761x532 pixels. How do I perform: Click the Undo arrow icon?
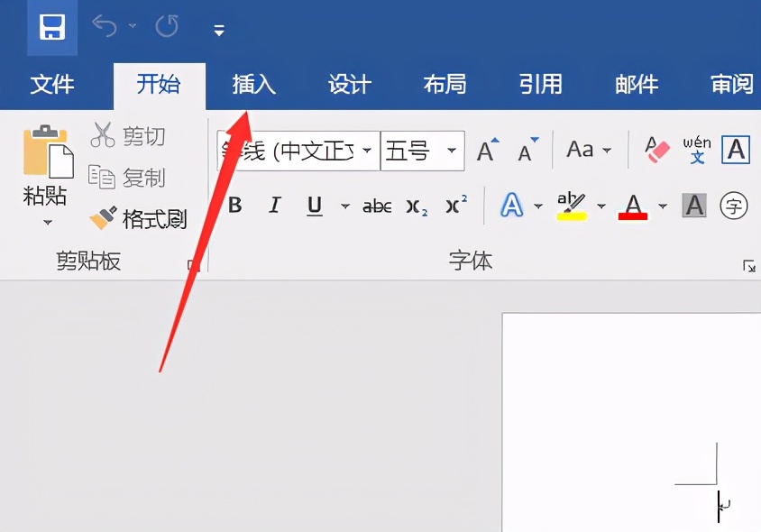tap(105, 26)
